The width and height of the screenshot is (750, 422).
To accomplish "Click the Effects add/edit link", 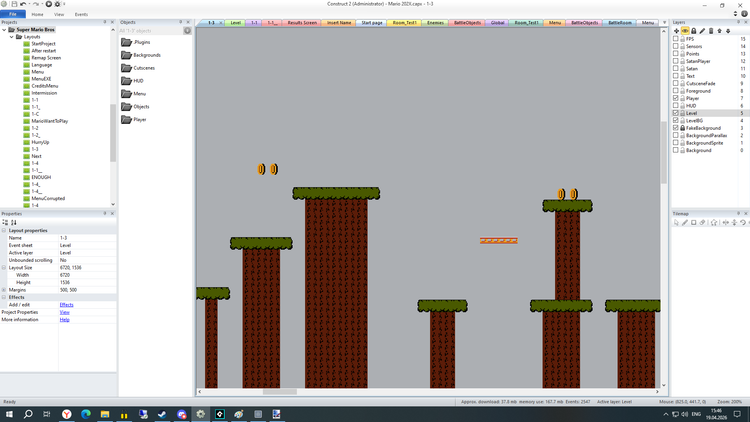I will [x=66, y=305].
